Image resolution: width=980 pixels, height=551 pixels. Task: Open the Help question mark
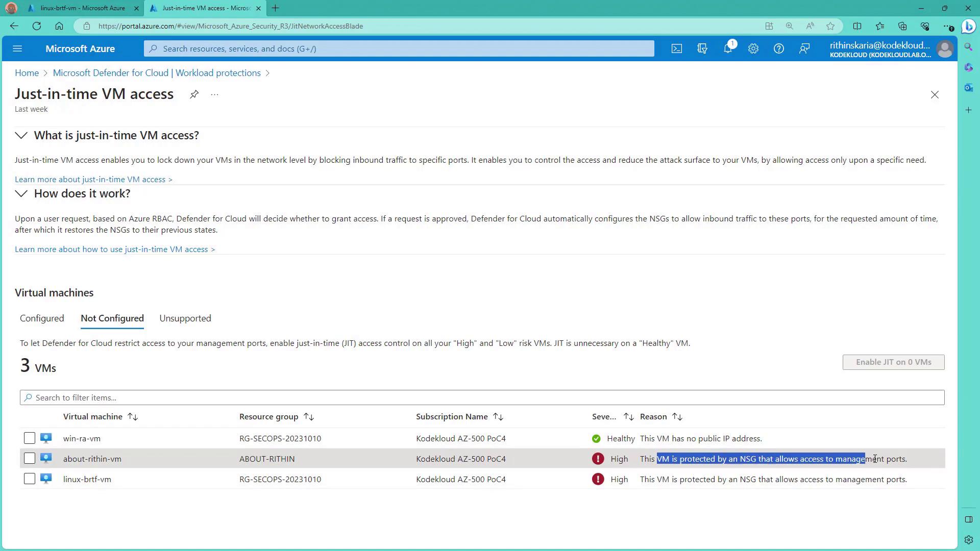(778, 48)
